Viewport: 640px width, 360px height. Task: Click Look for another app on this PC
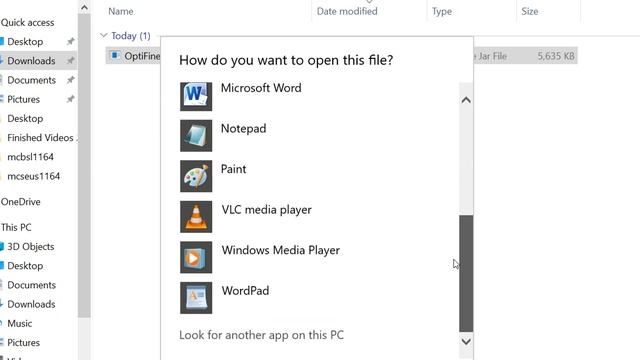coord(262,335)
